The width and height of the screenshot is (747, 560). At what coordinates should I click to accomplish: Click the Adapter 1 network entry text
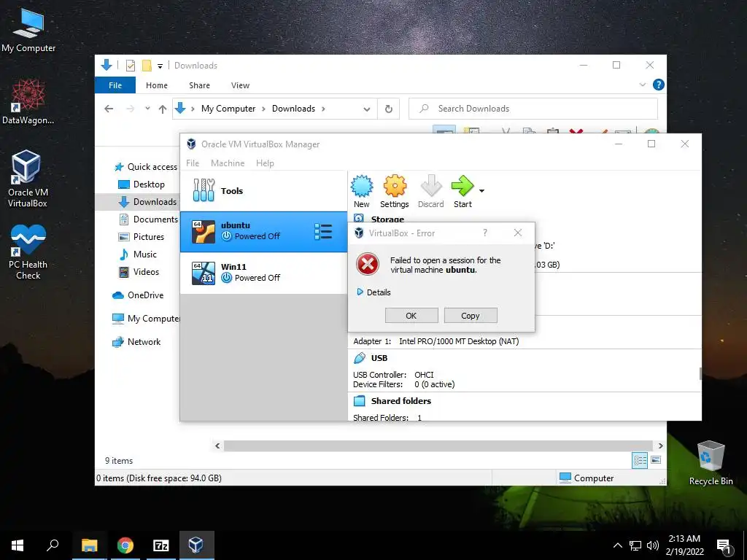(x=436, y=341)
